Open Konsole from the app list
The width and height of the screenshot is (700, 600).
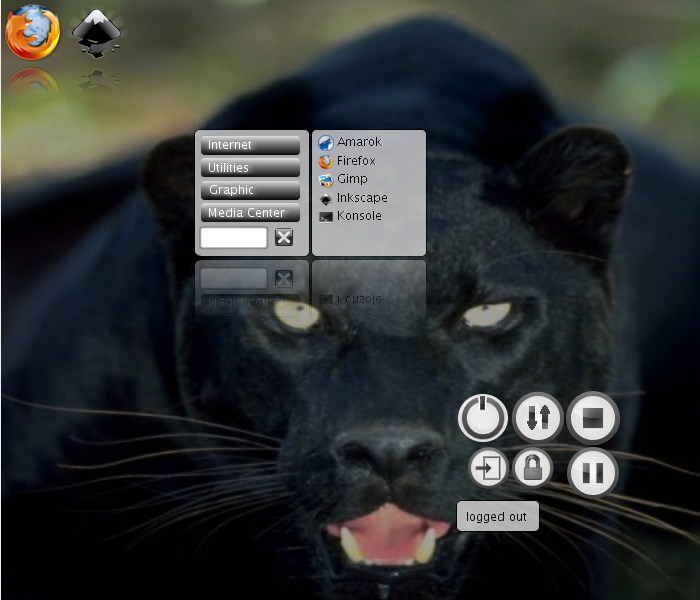pyautogui.click(x=358, y=216)
